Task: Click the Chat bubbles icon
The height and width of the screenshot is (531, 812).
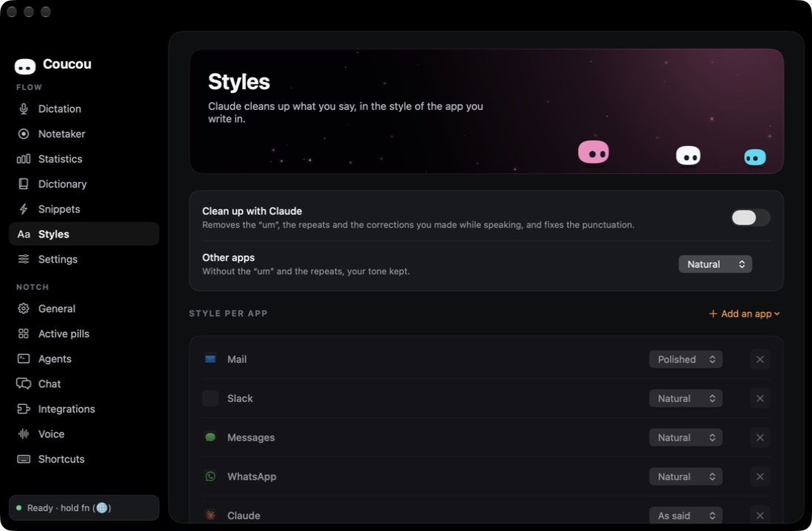Action: pyautogui.click(x=24, y=383)
